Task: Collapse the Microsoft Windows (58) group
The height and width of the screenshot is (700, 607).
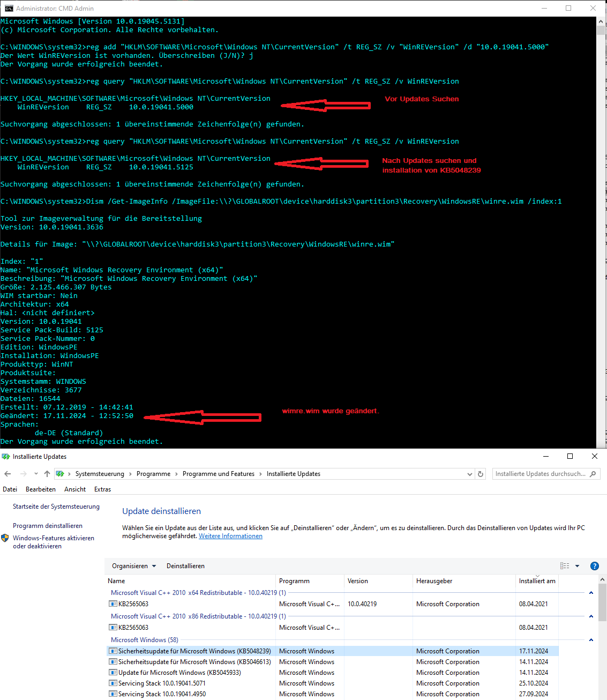Action: [591, 640]
